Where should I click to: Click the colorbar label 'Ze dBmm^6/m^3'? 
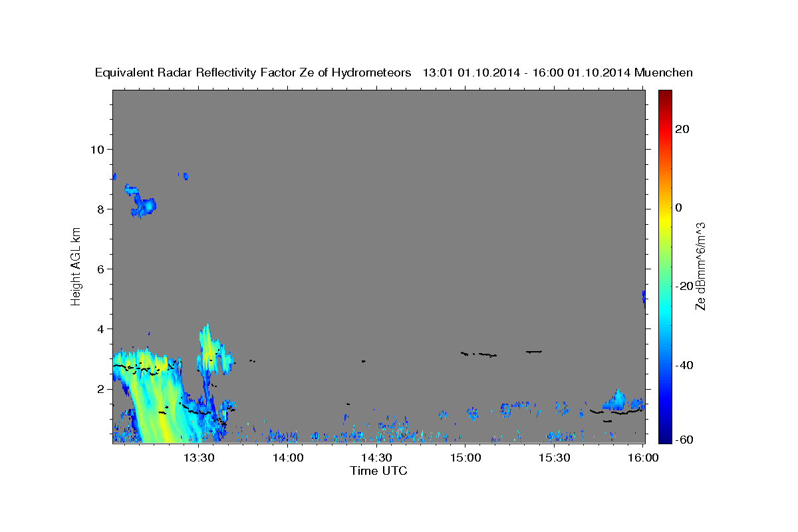click(700, 266)
